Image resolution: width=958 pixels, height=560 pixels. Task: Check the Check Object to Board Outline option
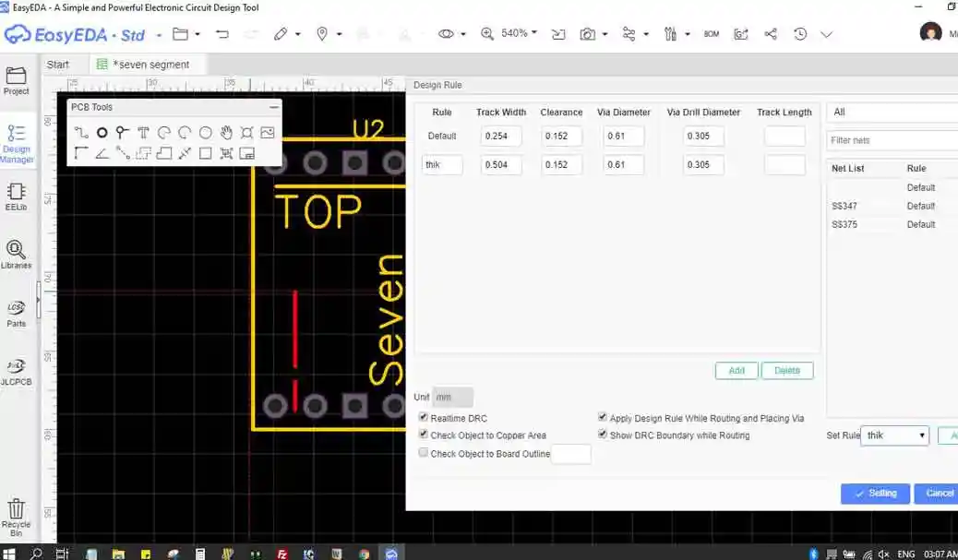tap(424, 451)
